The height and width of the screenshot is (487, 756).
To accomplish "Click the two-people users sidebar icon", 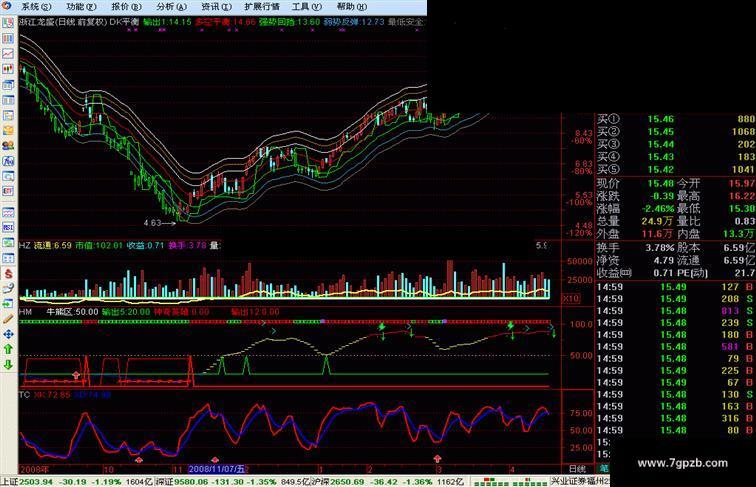I will [8, 146].
